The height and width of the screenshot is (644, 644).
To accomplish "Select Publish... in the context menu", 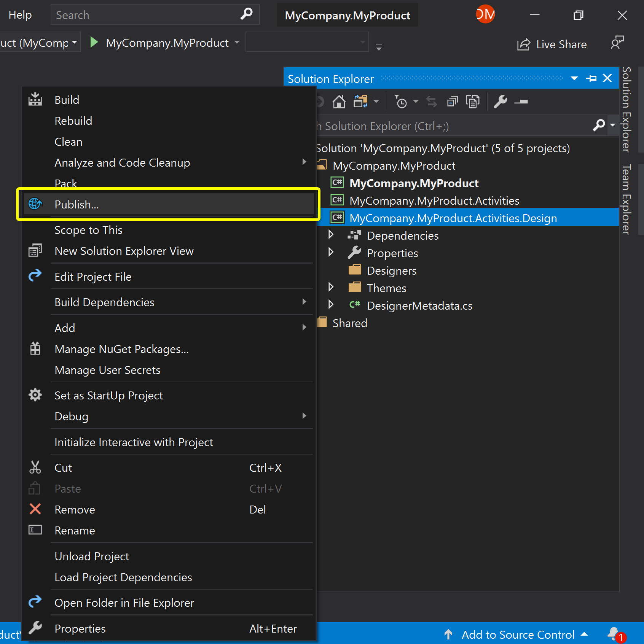I will tap(169, 204).
